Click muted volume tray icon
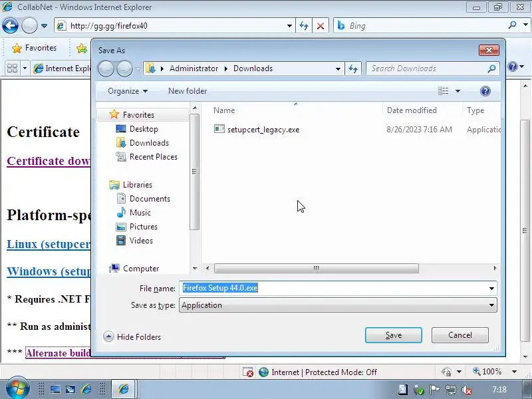Viewport: 532px width, 399px height. pyautogui.click(x=467, y=390)
